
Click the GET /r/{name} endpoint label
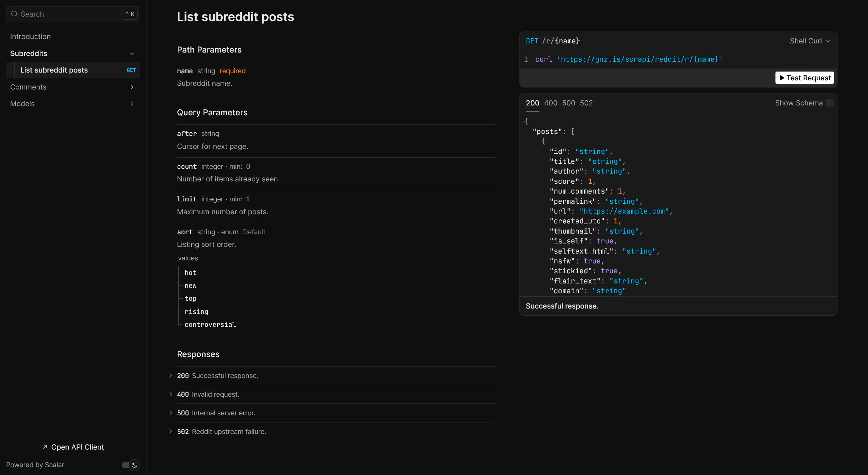(553, 41)
